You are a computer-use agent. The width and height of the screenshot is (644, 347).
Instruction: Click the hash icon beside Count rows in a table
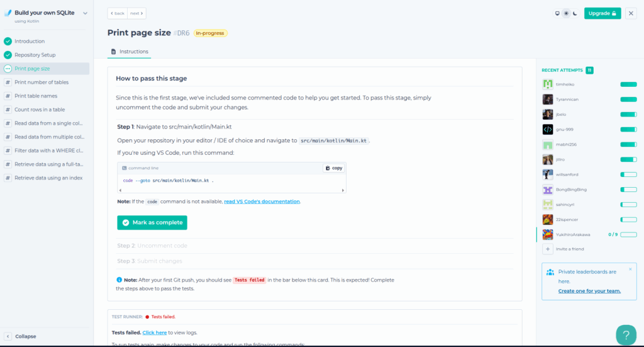pyautogui.click(x=8, y=110)
